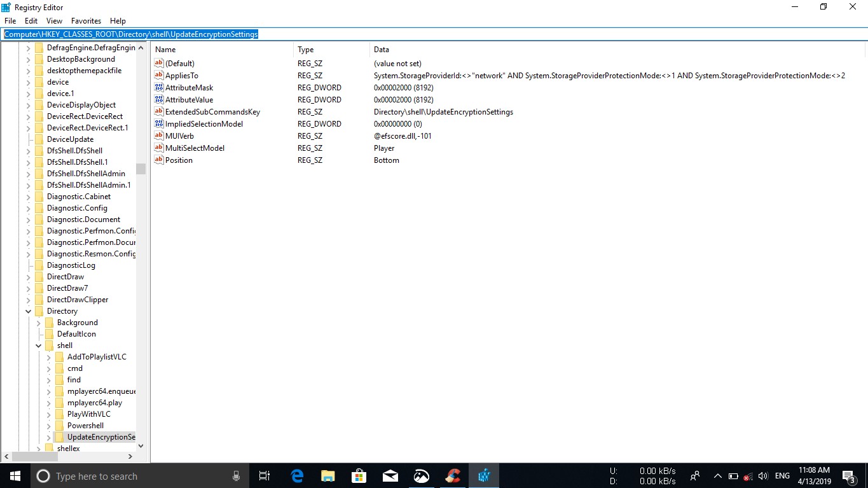The height and width of the screenshot is (488, 868).
Task: Click the horizontal scrollbar right arrow
Action: pyautogui.click(x=130, y=456)
